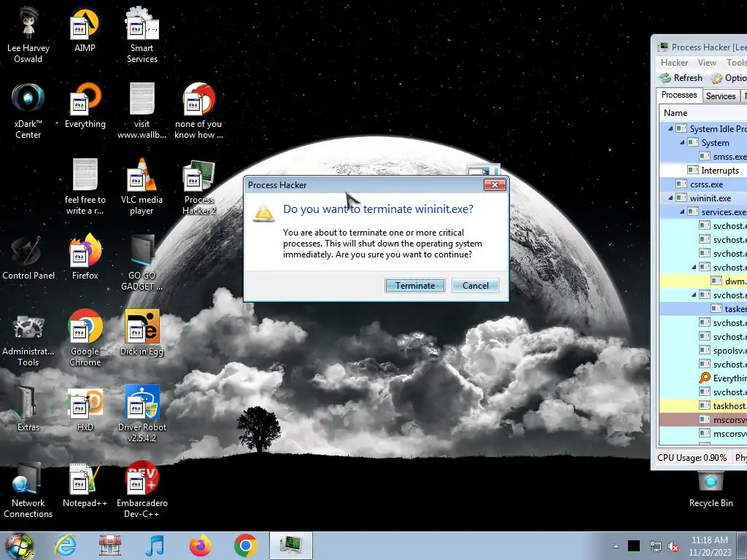Sort processes by the Name column header
The height and width of the screenshot is (560, 747).
(x=703, y=113)
